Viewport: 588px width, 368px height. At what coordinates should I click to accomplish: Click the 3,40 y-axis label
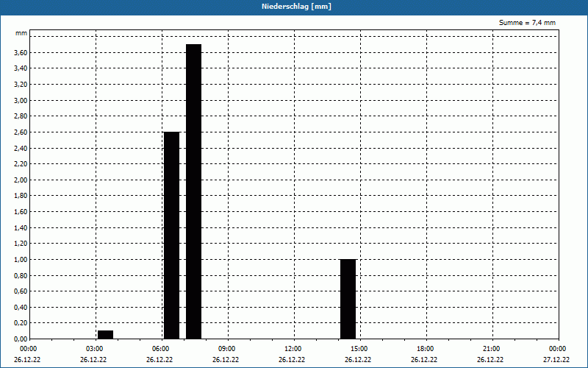click(21, 68)
